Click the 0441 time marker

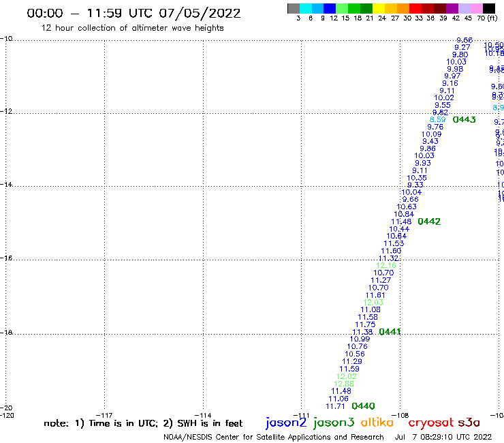(x=390, y=332)
